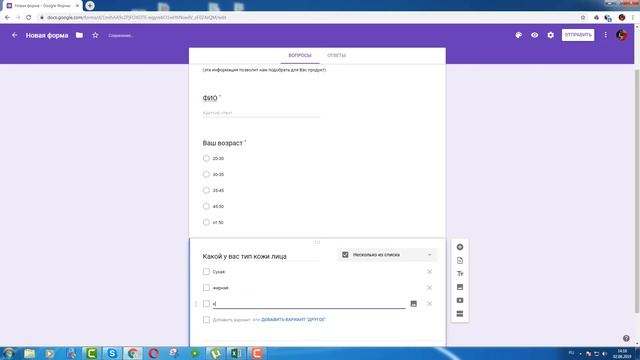
Task: Open the color palette theme customizer
Action: coord(518,35)
